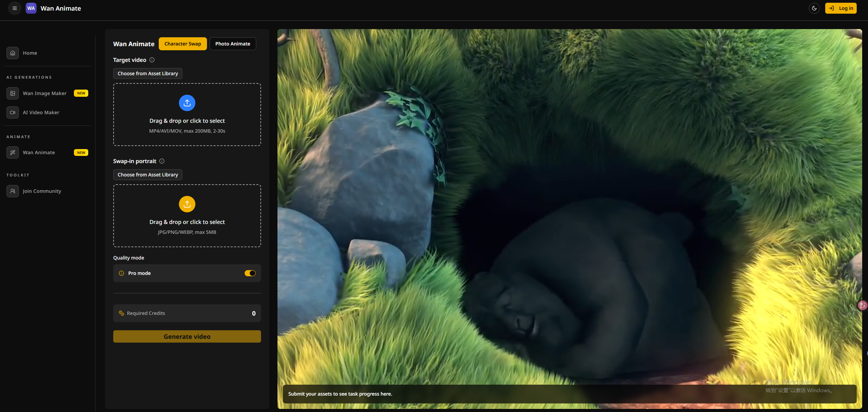Click the Wan Animate magic wand icon
The image size is (868, 412).
[x=13, y=152]
